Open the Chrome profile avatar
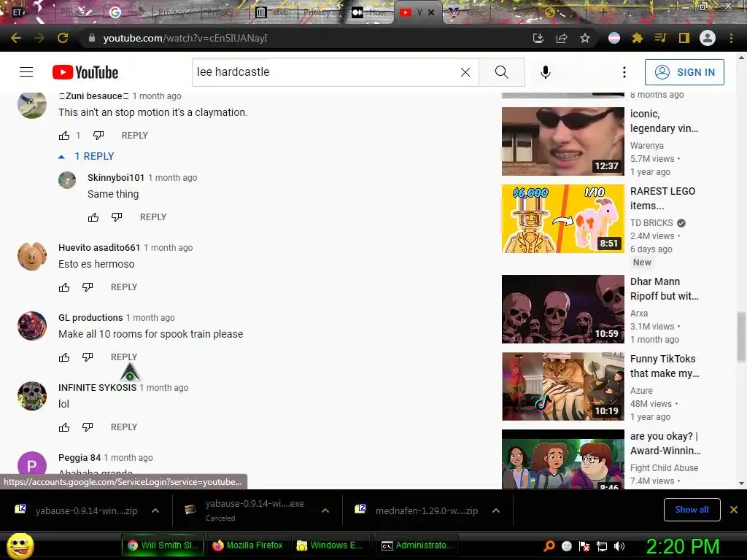This screenshot has height=560, width=747. pos(708,38)
